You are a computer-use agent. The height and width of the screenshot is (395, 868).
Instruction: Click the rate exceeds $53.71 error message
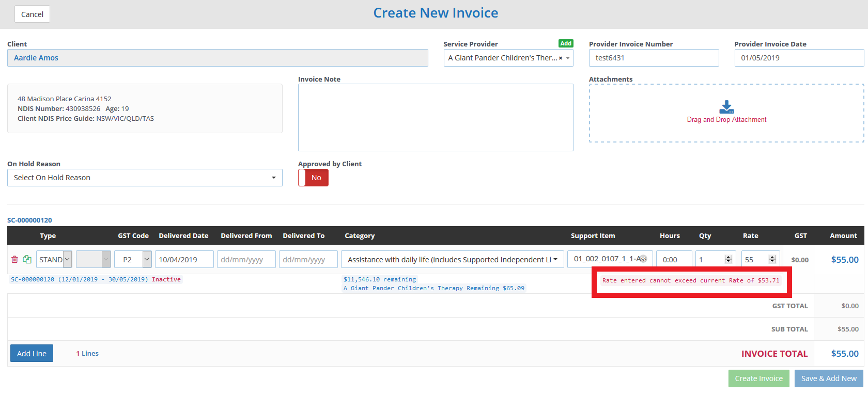691,280
